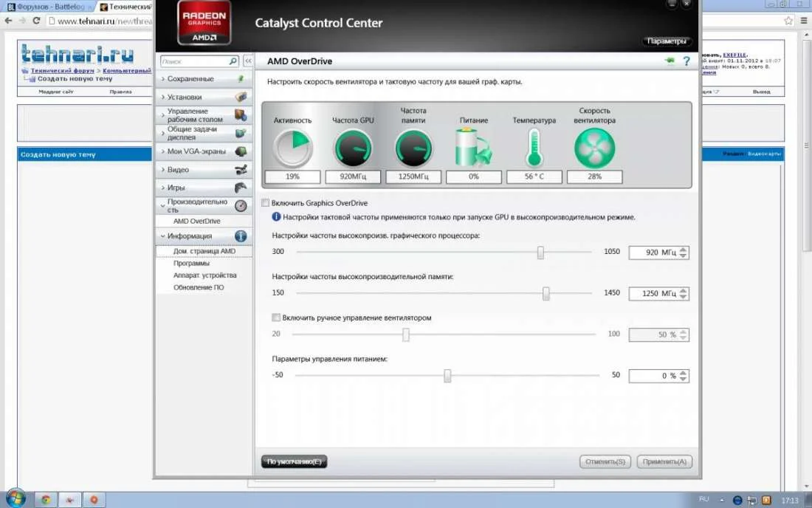Select AMD OverDrive in the sidebar
This screenshot has width=812, height=508.
click(x=197, y=221)
